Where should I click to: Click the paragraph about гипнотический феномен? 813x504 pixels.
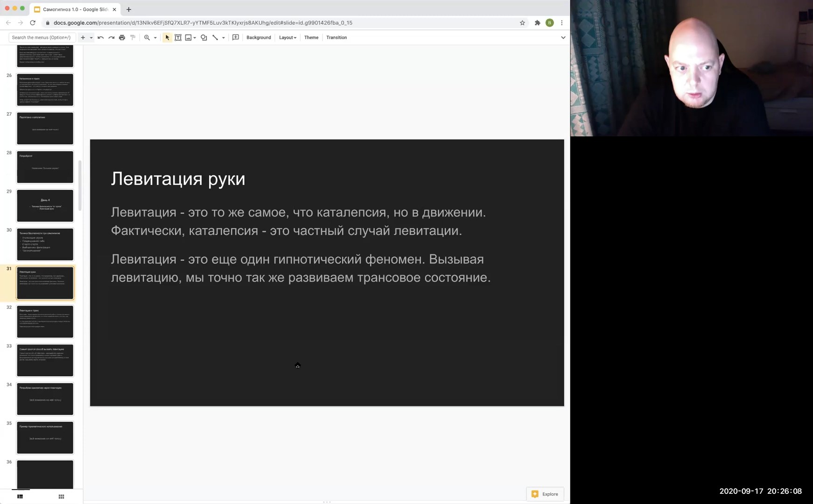pyautogui.click(x=301, y=268)
